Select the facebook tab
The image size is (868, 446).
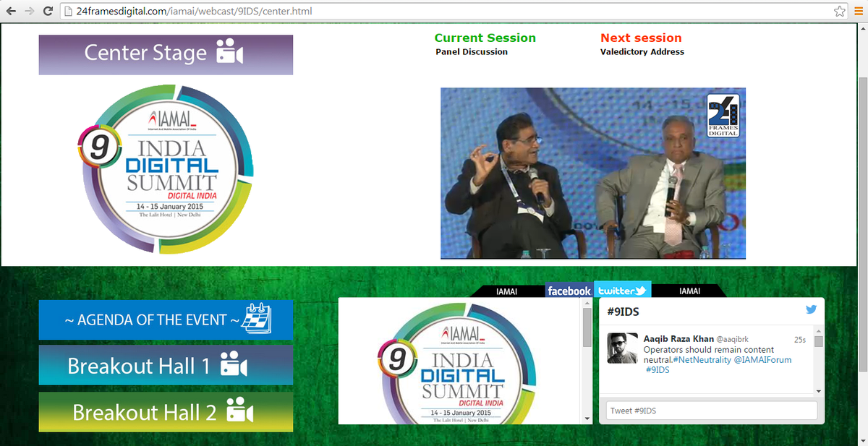tap(569, 291)
